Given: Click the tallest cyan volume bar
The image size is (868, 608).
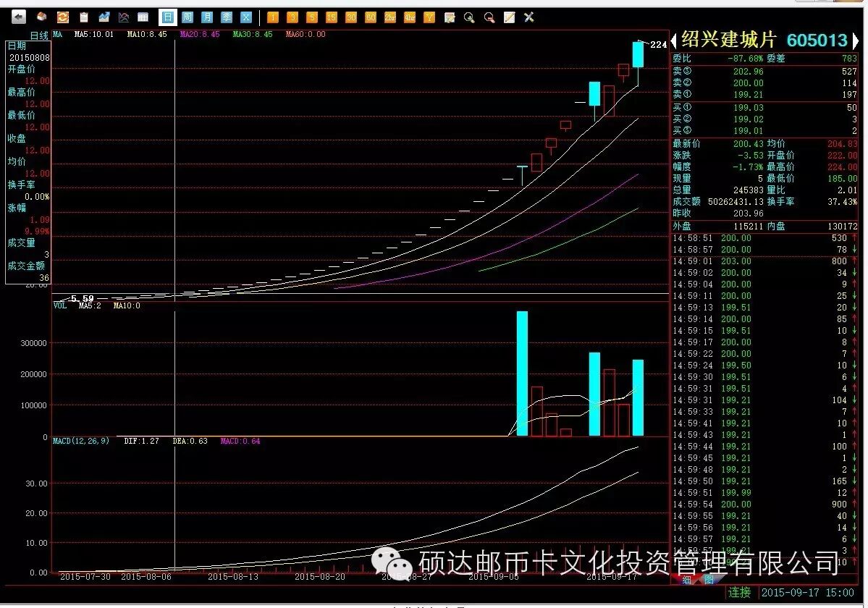Looking at the screenshot, I should point(522,373).
